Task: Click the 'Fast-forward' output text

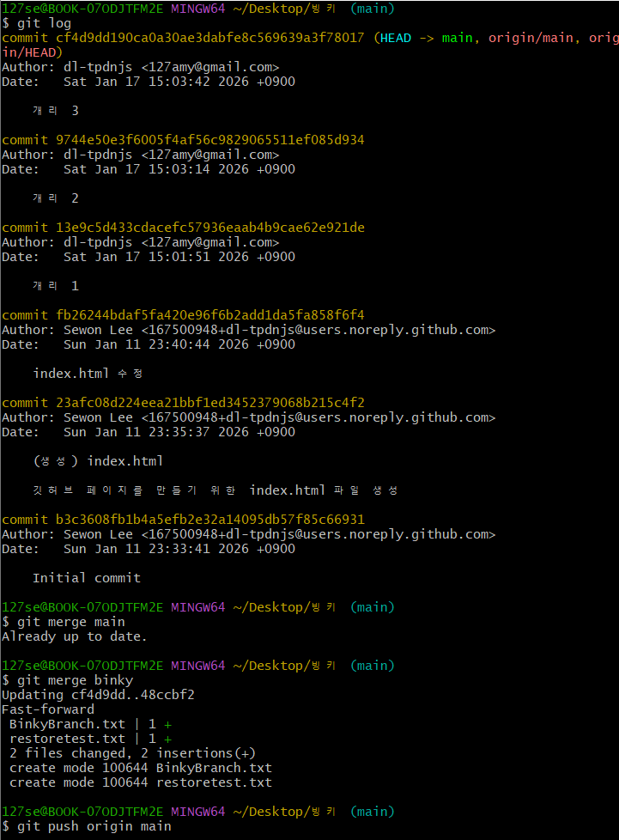Action: (48, 709)
